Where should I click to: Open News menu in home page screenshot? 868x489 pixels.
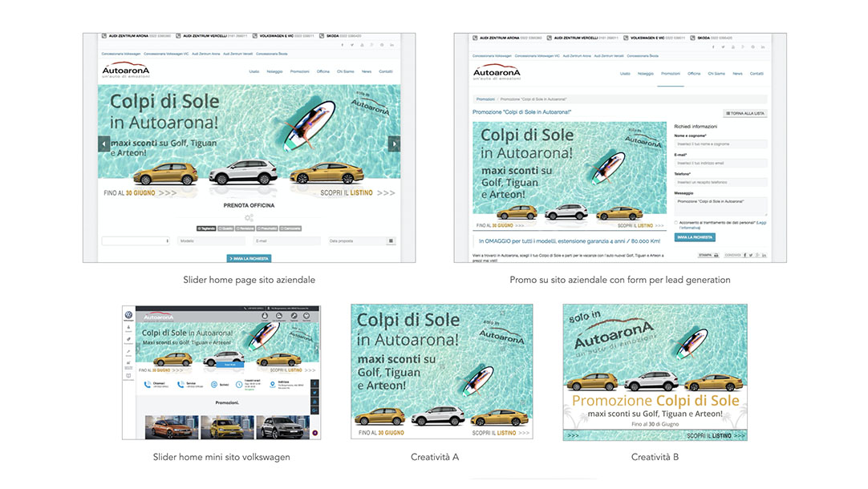tap(367, 71)
